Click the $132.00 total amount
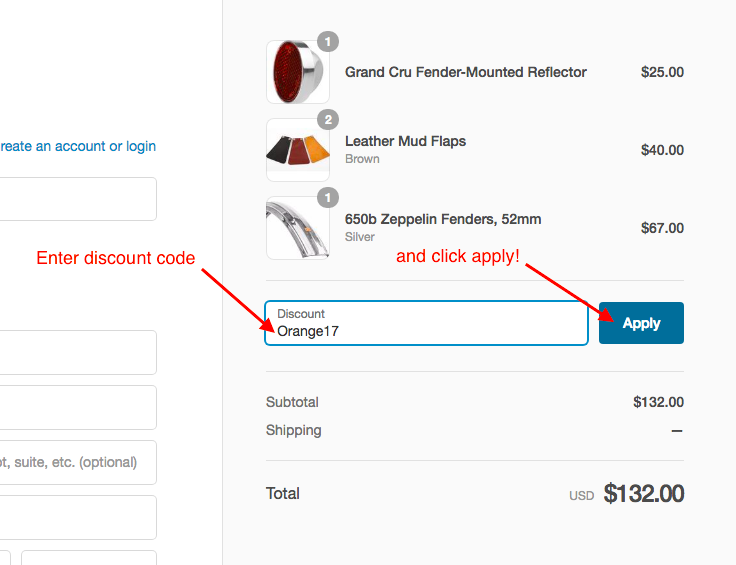The height and width of the screenshot is (565, 736). click(643, 494)
